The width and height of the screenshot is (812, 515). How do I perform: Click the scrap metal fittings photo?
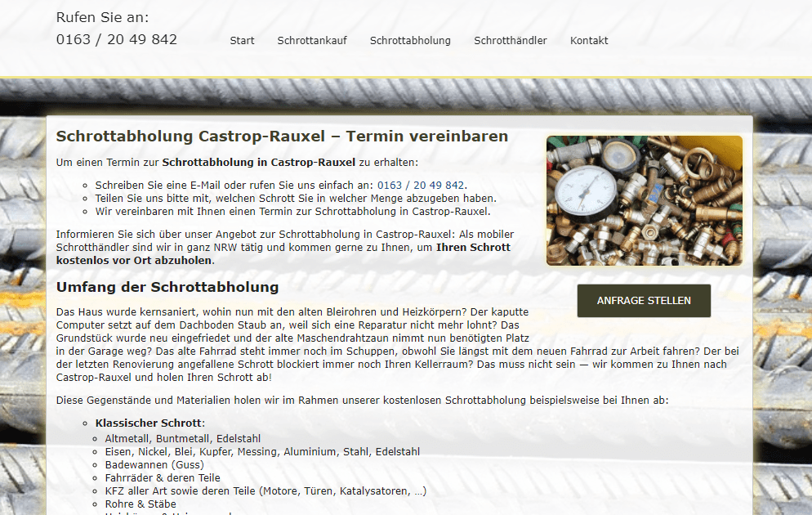[x=644, y=200]
